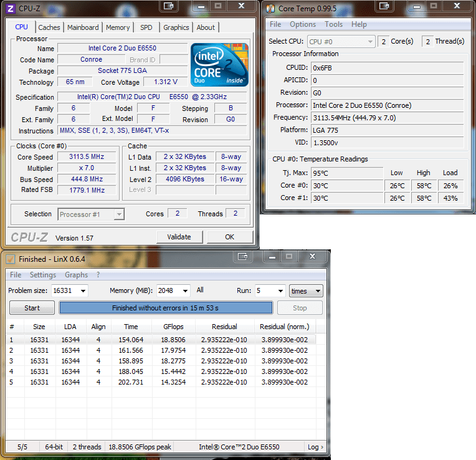This screenshot has height=460, width=476.
Task: Click the Validate button
Action: pos(179,237)
